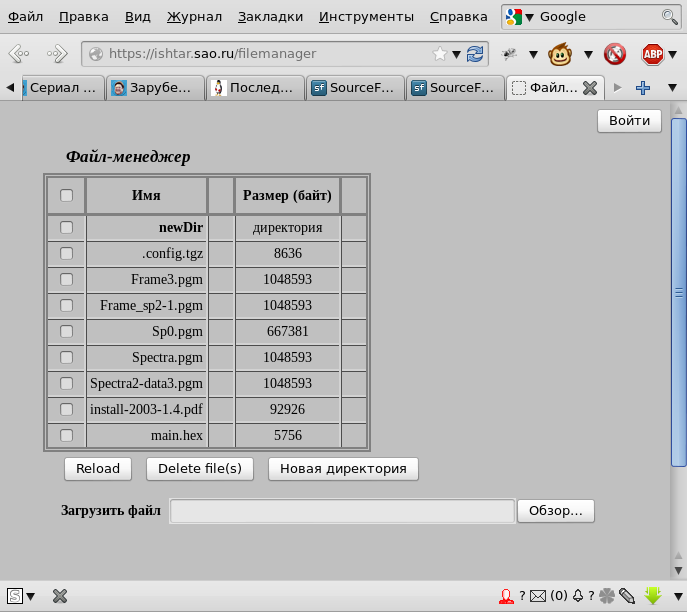Image resolution: width=687 pixels, height=612 pixels.
Task: Check the Spectra2-data3.pgm row checkbox
Action: click(x=67, y=383)
